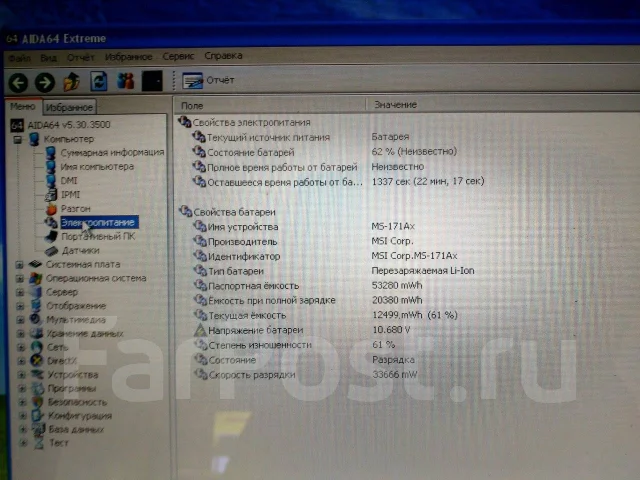Go up one level with the Up icon
The width and height of the screenshot is (640, 480).
pos(71,82)
